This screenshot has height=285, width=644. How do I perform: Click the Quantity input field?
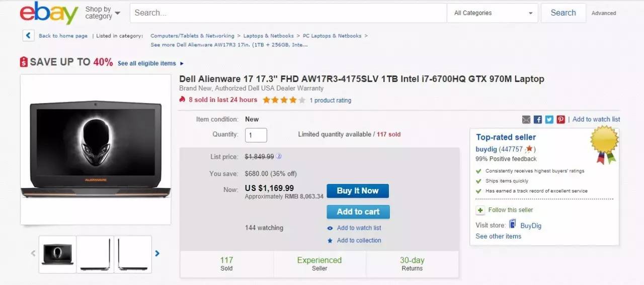256,135
